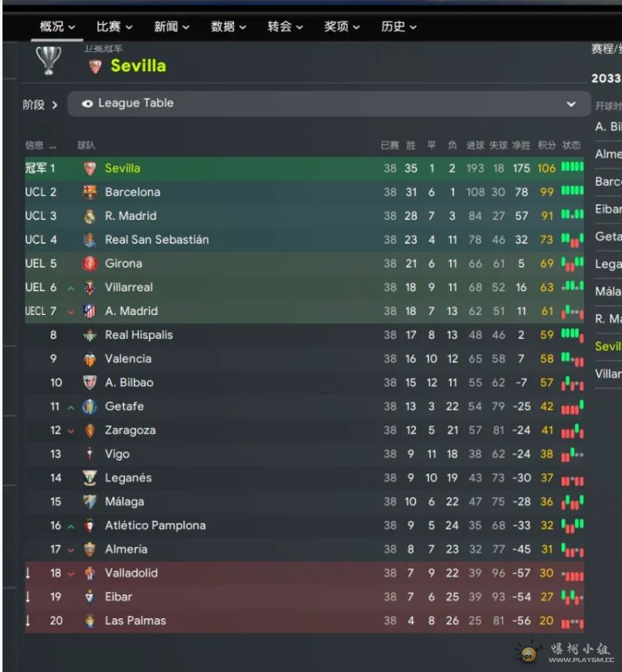Expand the 阶段 stage arrow
This screenshot has height=672, width=622.
55,105
